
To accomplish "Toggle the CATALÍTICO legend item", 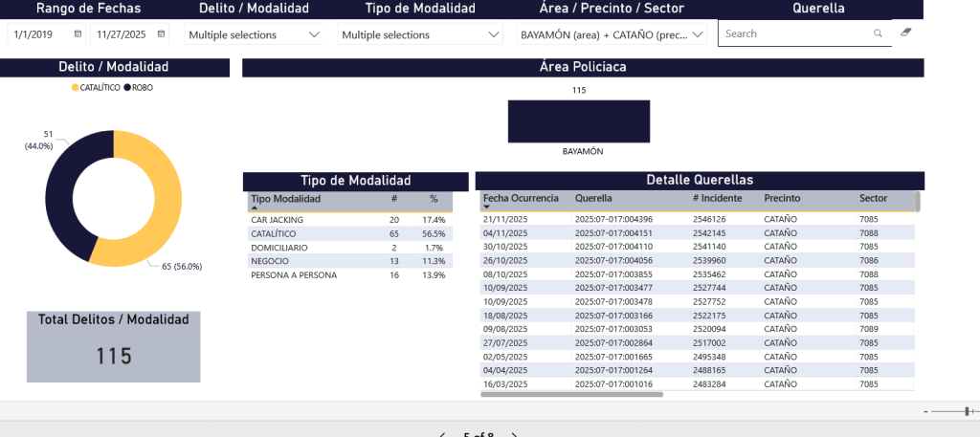I will (96, 87).
